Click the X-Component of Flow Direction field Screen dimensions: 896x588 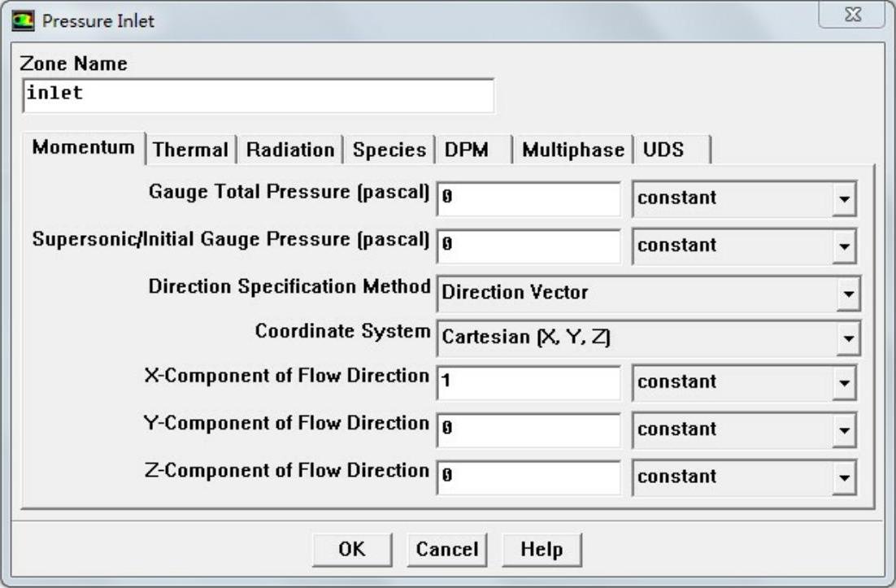pyautogui.click(x=529, y=382)
